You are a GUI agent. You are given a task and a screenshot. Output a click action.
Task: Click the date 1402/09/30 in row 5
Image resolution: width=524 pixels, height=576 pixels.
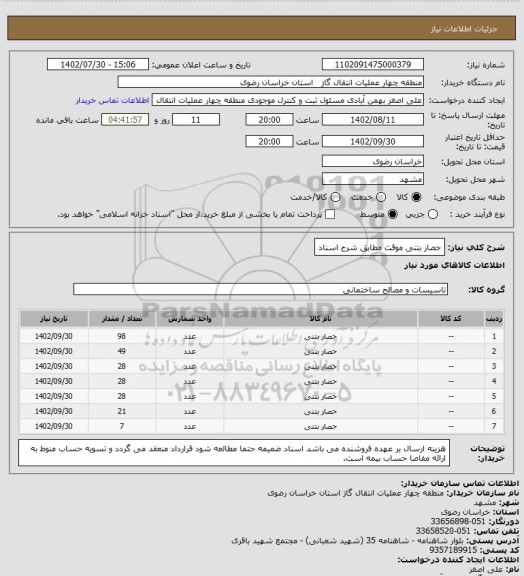[54, 396]
